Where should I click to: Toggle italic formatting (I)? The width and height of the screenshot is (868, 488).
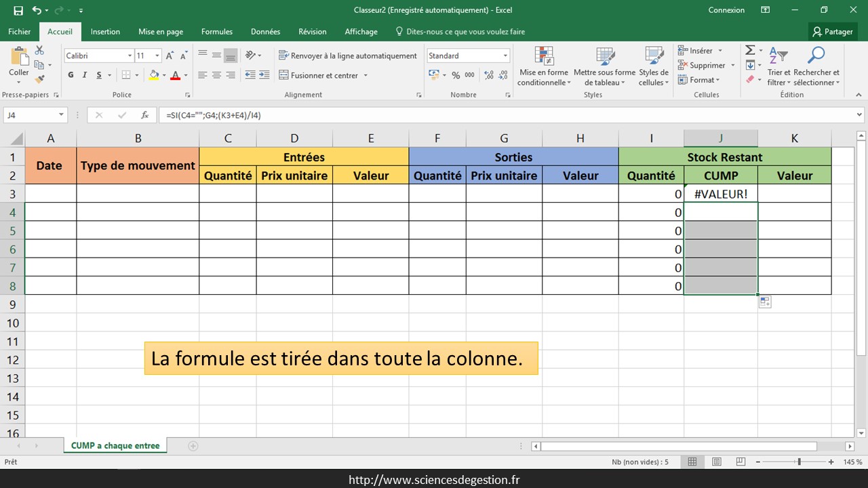pos(85,75)
